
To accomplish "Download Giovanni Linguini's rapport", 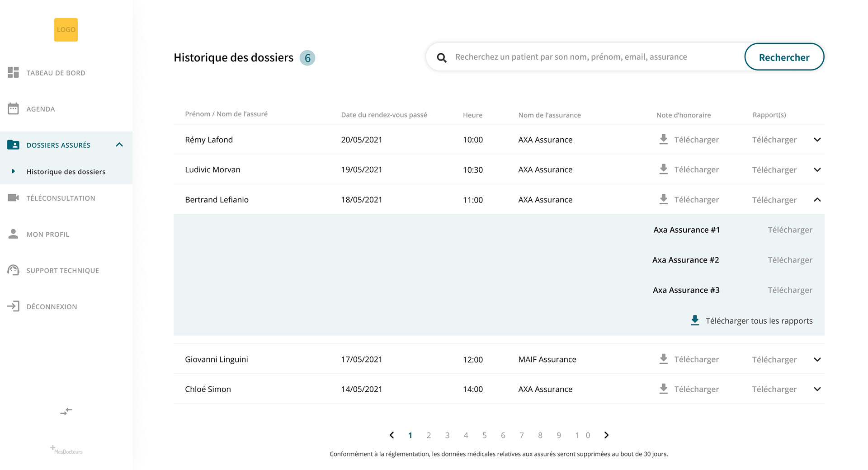I will (774, 360).
